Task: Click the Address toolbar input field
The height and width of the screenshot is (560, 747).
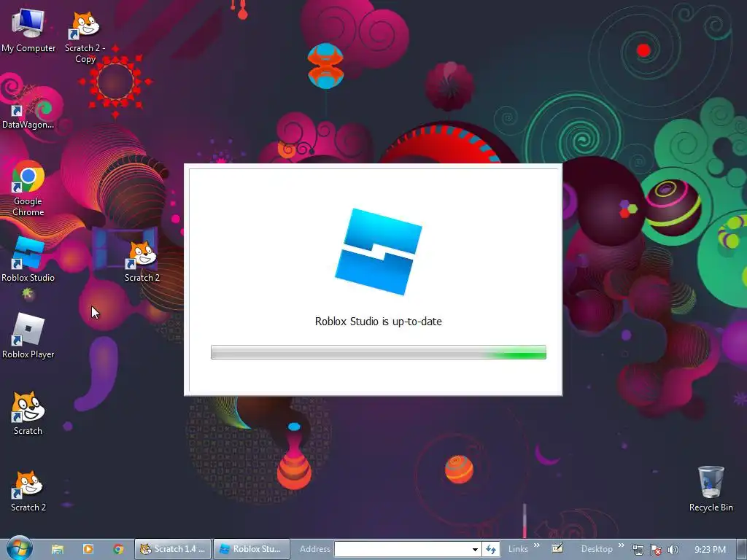Action: (403, 549)
